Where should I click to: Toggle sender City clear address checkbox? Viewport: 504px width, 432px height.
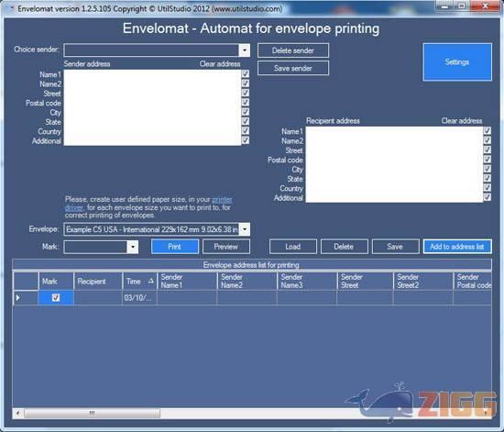pos(246,112)
